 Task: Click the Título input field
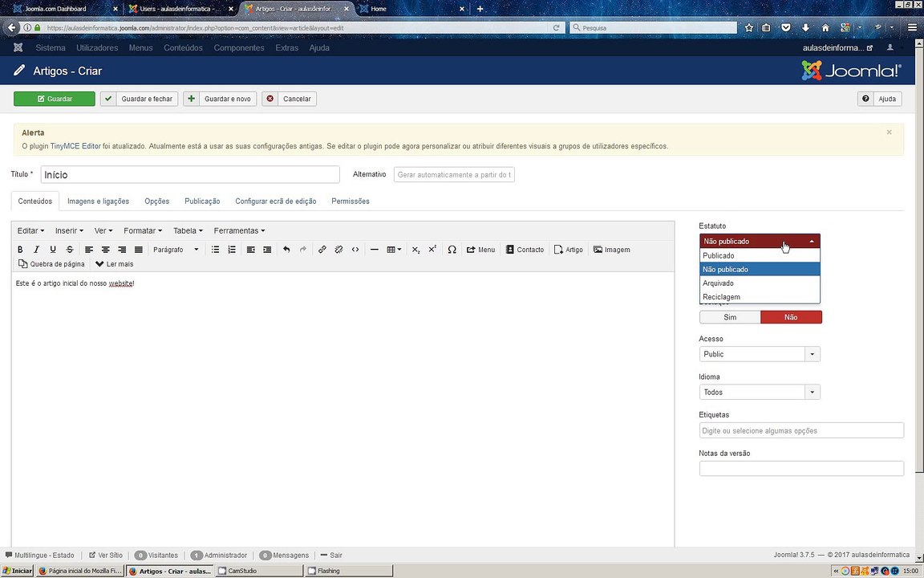pyautogui.click(x=190, y=174)
